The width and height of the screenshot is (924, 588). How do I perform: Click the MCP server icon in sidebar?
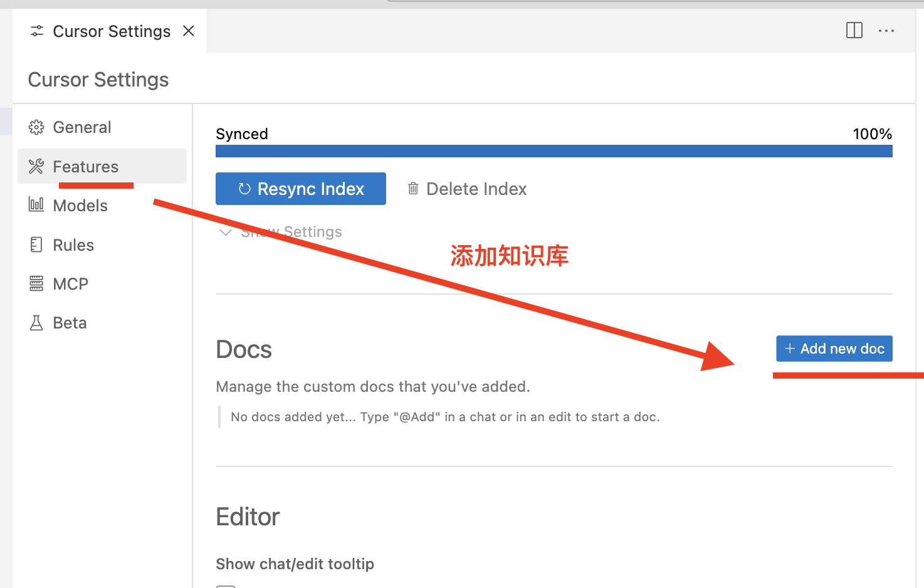coord(36,284)
